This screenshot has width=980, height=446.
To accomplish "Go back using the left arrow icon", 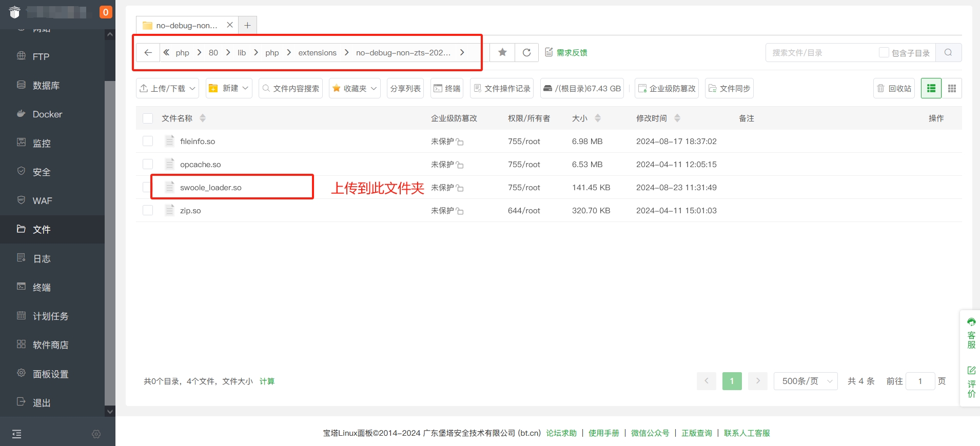I will pyautogui.click(x=148, y=52).
